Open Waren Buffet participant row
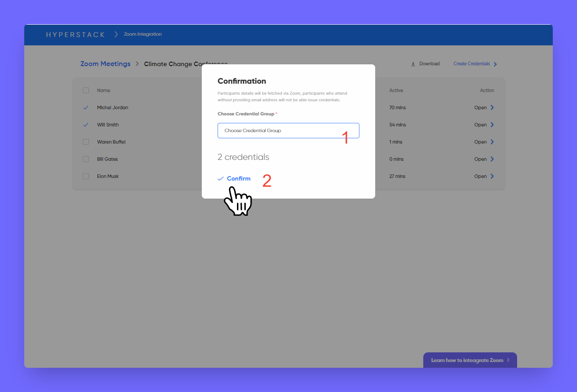Image resolution: width=577 pixels, height=392 pixels. coord(481,142)
